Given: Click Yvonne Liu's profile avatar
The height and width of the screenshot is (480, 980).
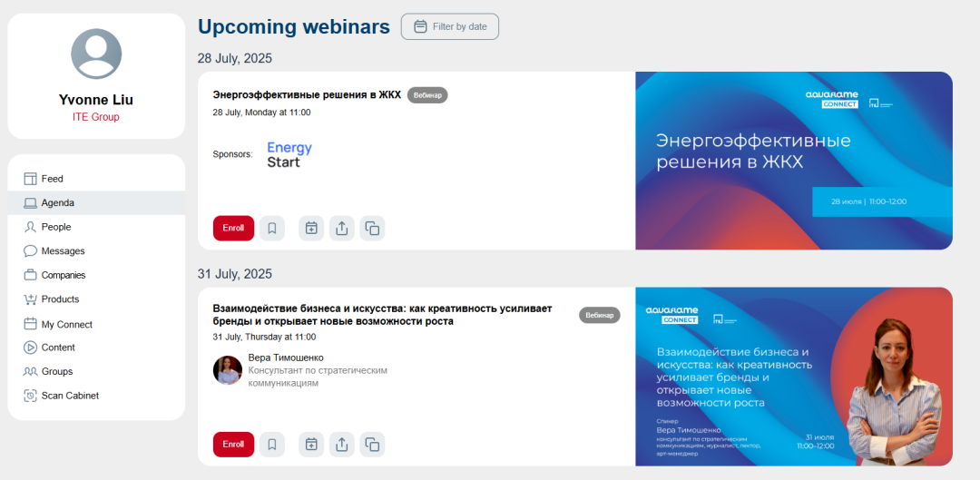Looking at the screenshot, I should (x=96, y=54).
